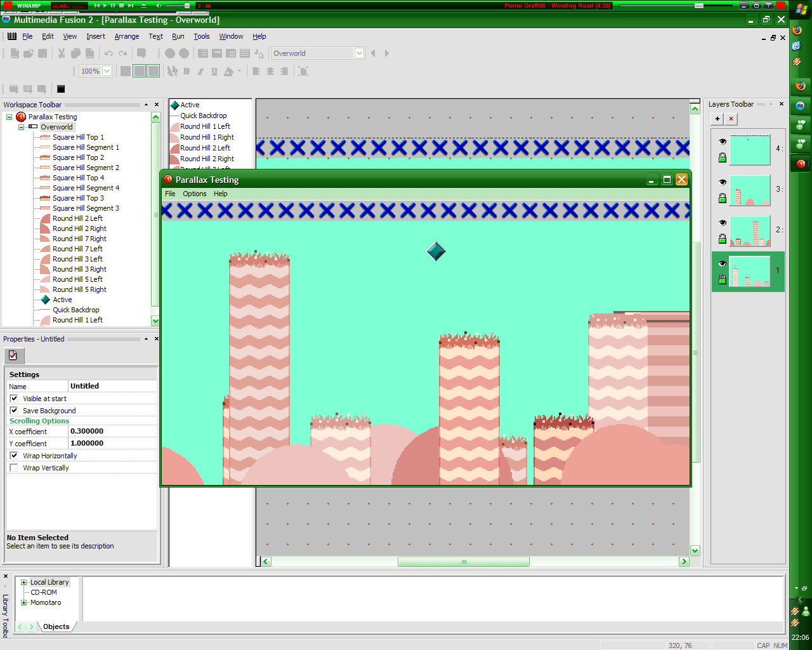This screenshot has height=650, width=812.
Task: Select Round Hill 3 Right in workspace tree
Action: 79,269
